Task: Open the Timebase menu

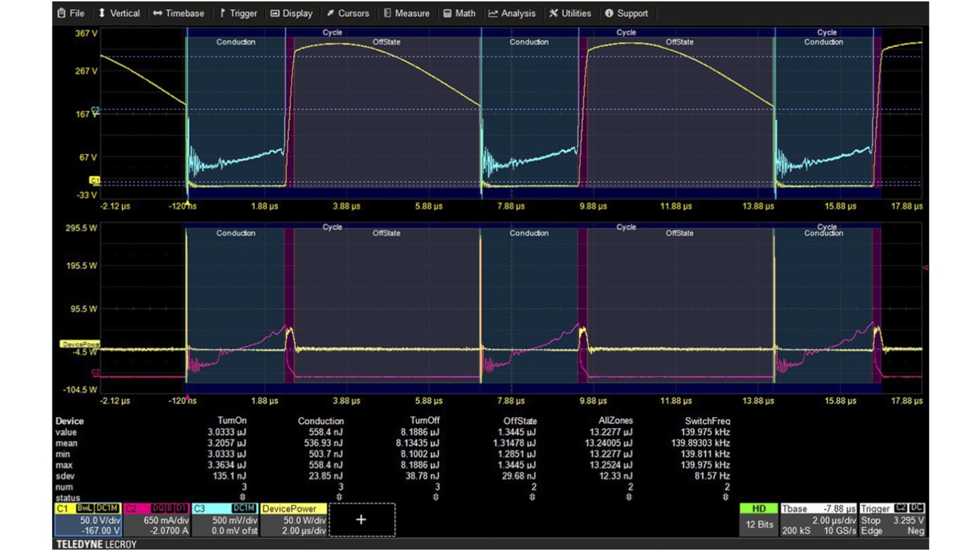Action: click(x=178, y=13)
